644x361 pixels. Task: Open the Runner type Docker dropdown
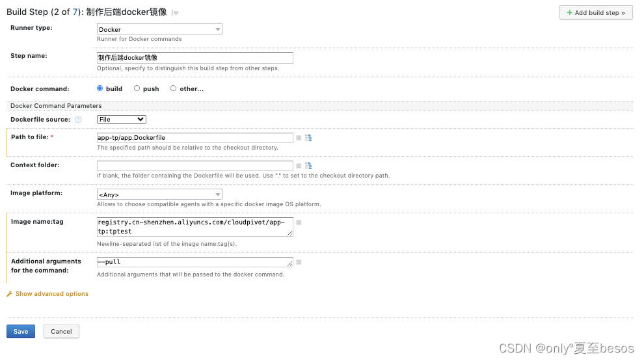point(159,29)
